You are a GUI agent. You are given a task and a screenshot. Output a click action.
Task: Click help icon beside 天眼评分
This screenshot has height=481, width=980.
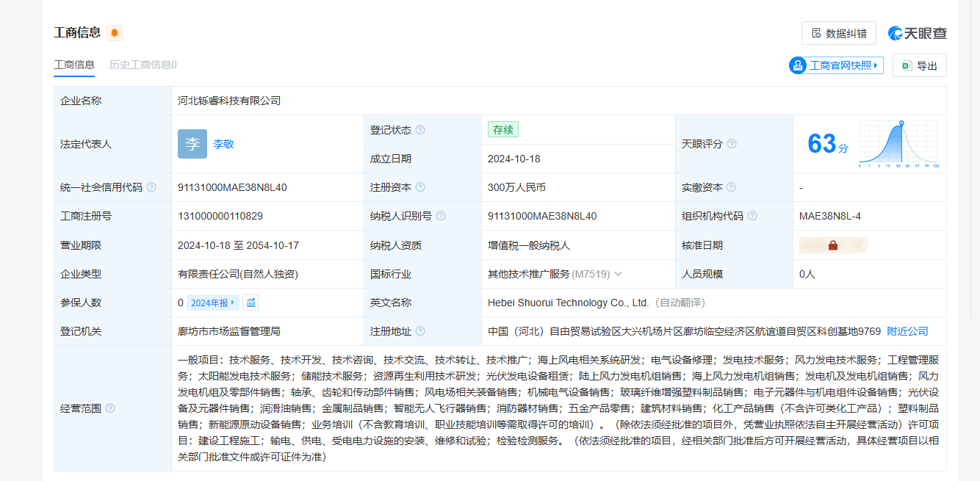tap(732, 144)
